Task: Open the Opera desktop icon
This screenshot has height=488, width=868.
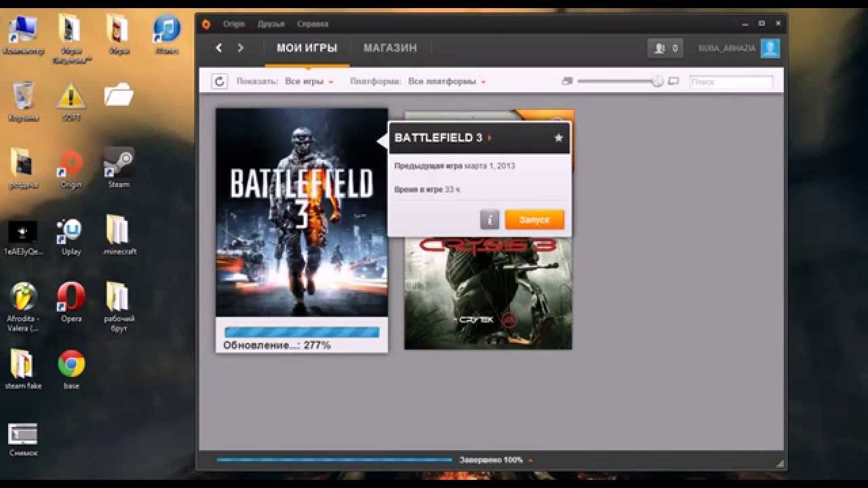Action: pos(71,302)
